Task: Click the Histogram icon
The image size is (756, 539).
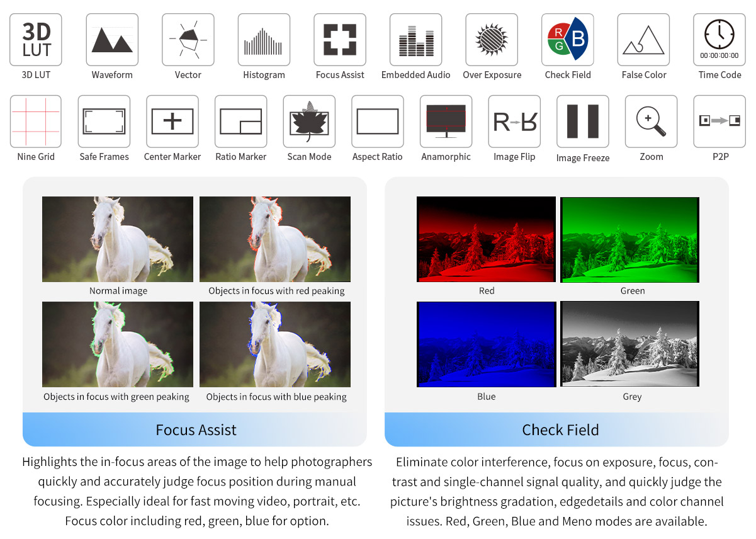Action: point(264,40)
